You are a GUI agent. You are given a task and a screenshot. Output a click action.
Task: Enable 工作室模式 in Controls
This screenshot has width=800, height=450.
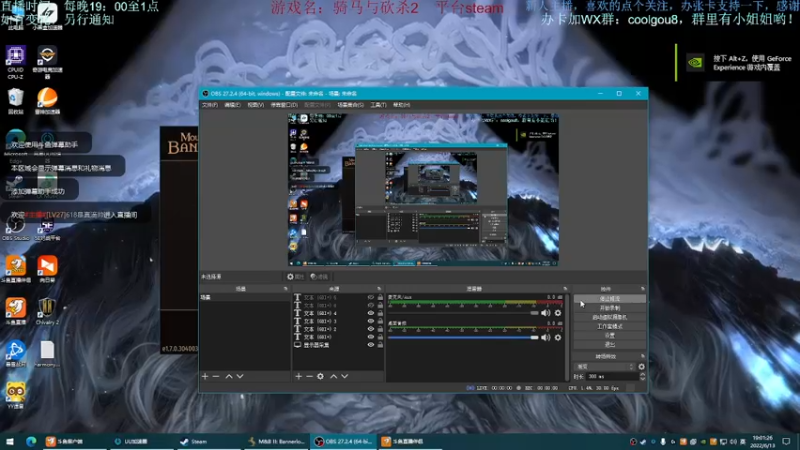coord(610,327)
